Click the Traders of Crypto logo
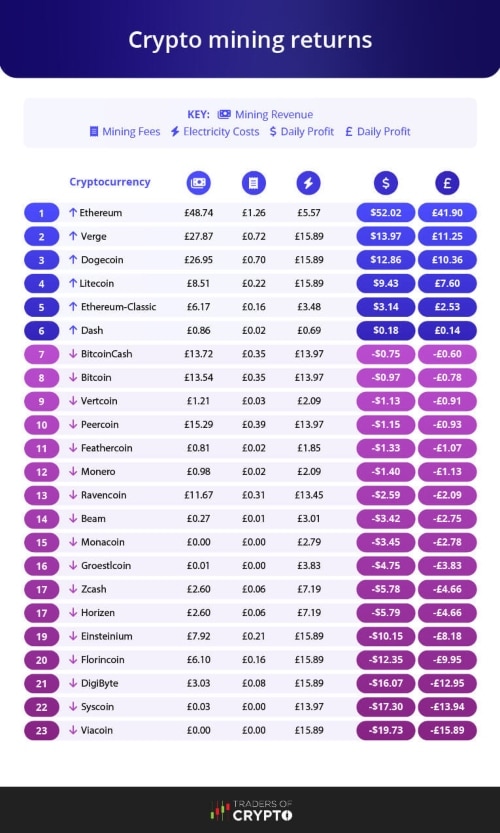This screenshot has height=833, width=500. click(x=251, y=810)
